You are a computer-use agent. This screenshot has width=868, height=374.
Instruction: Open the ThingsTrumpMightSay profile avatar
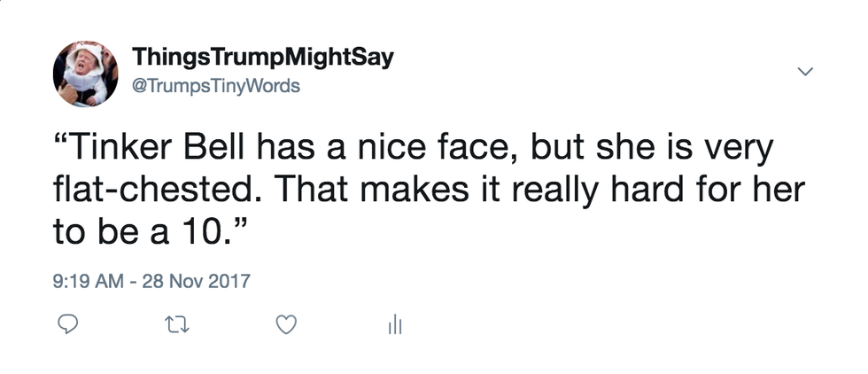(x=86, y=74)
